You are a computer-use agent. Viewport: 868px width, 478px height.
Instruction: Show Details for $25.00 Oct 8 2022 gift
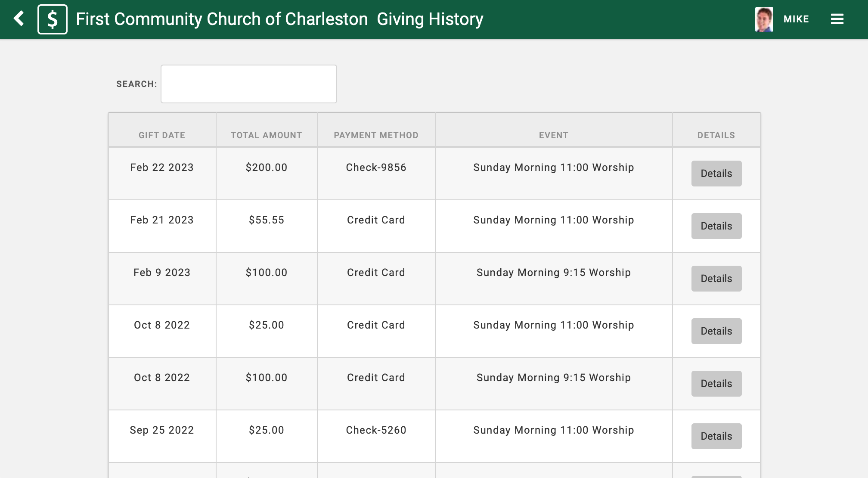[x=716, y=331]
